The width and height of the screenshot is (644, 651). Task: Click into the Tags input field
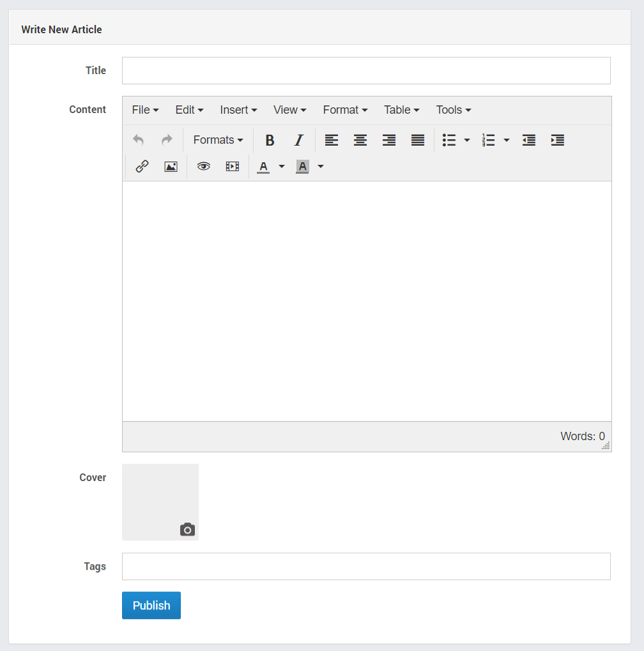tap(366, 566)
